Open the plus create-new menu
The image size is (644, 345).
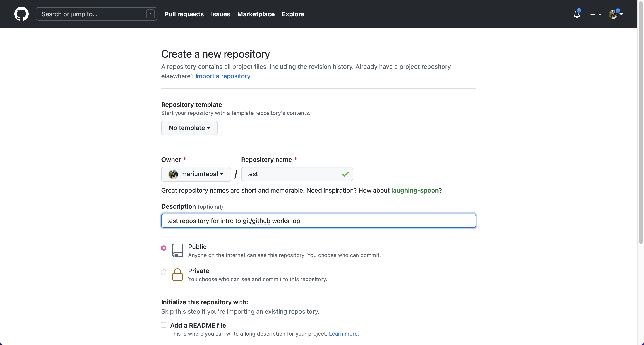coord(595,14)
